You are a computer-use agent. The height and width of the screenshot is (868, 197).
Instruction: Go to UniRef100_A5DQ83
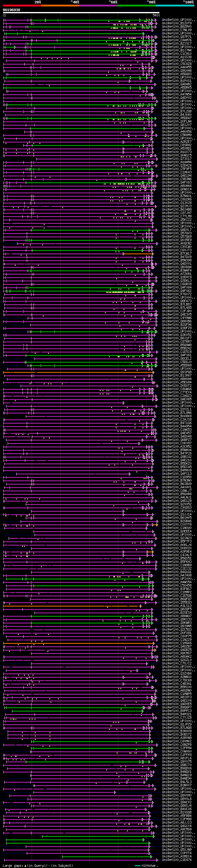coord(177,74)
